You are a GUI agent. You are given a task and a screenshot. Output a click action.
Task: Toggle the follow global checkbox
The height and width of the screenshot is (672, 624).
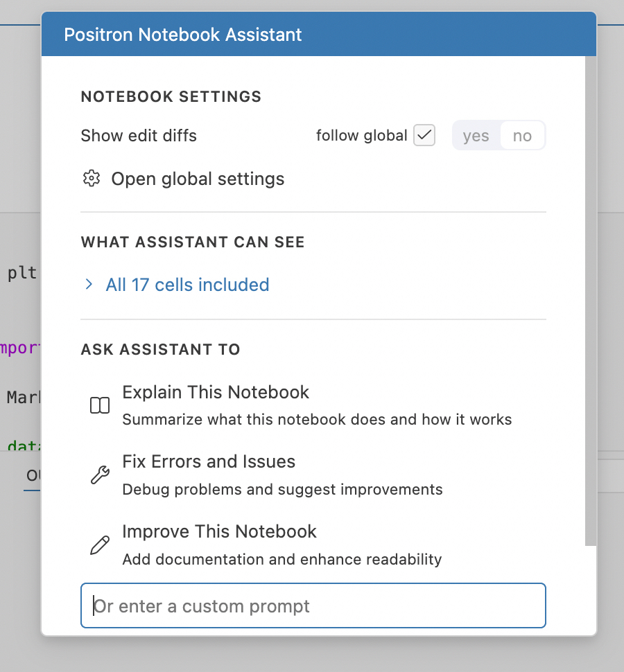click(424, 135)
